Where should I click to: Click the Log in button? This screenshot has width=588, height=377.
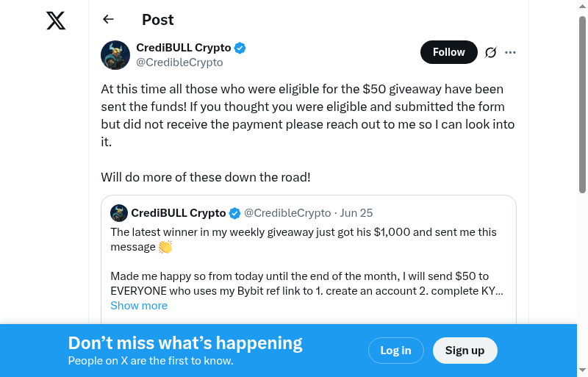395,351
